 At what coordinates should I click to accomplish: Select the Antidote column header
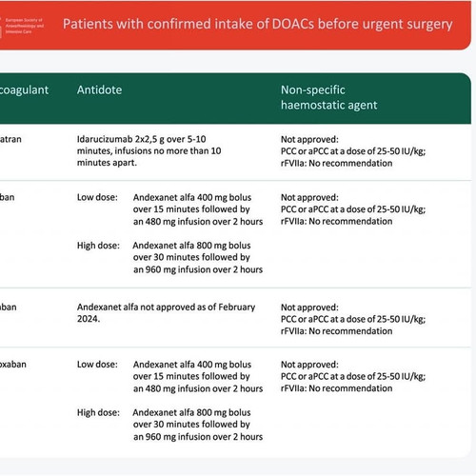(x=99, y=89)
